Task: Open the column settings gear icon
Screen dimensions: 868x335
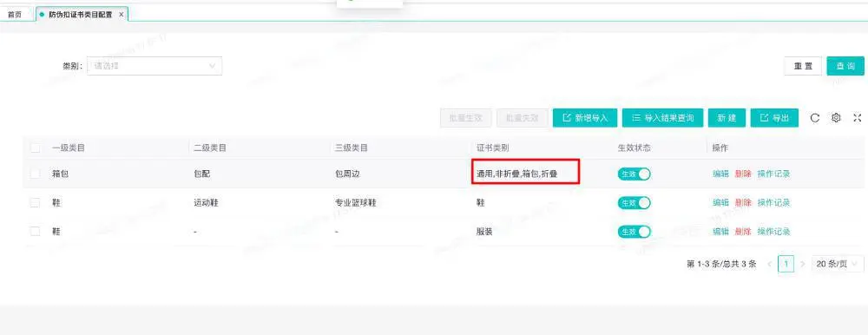Action: (x=837, y=118)
